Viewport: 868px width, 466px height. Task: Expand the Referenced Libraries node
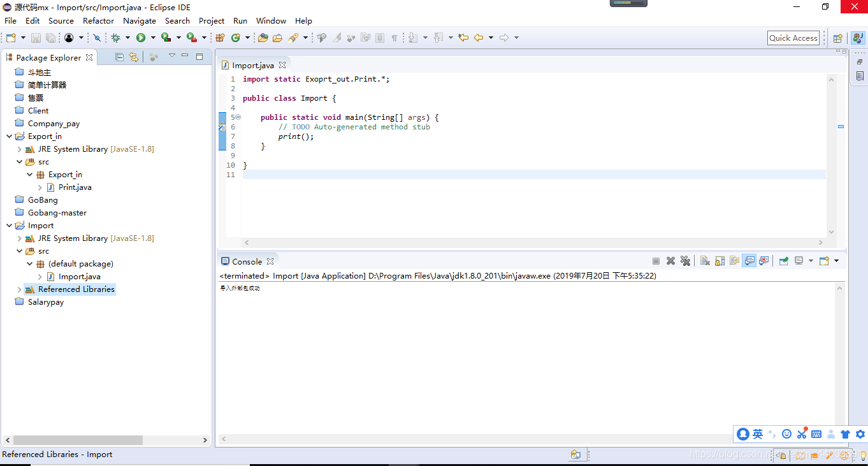click(19, 289)
